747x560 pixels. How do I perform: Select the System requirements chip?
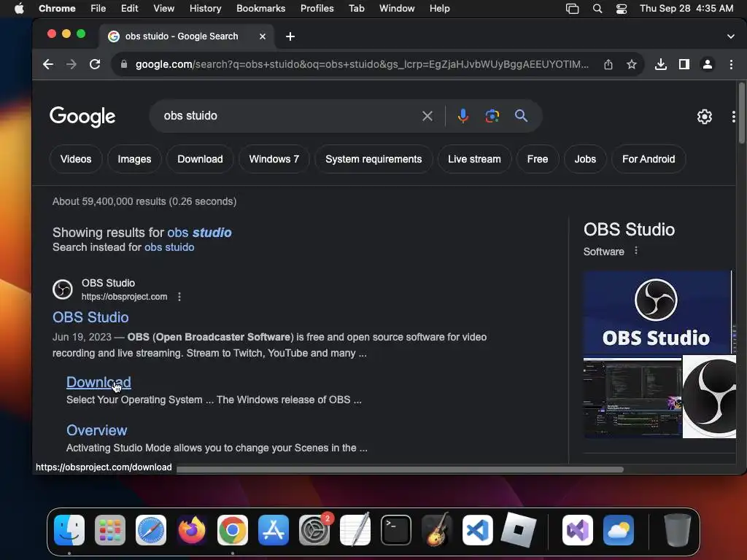(373, 159)
